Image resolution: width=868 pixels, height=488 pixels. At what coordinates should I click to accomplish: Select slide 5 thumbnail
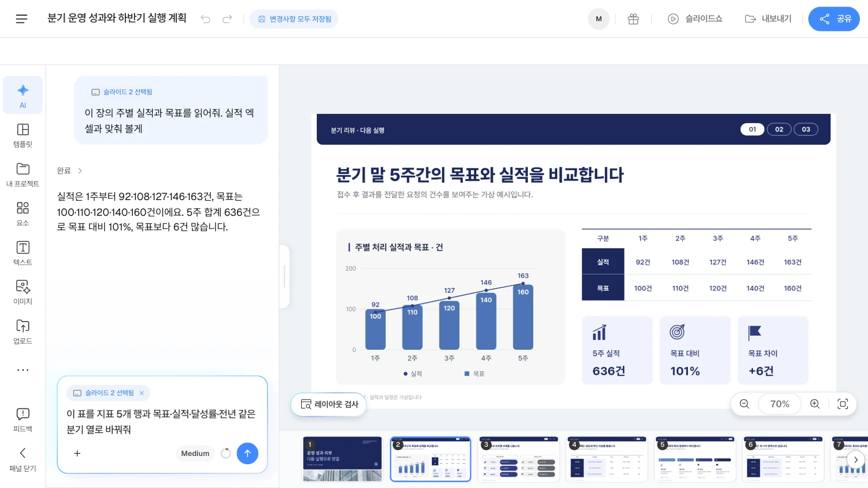point(695,459)
